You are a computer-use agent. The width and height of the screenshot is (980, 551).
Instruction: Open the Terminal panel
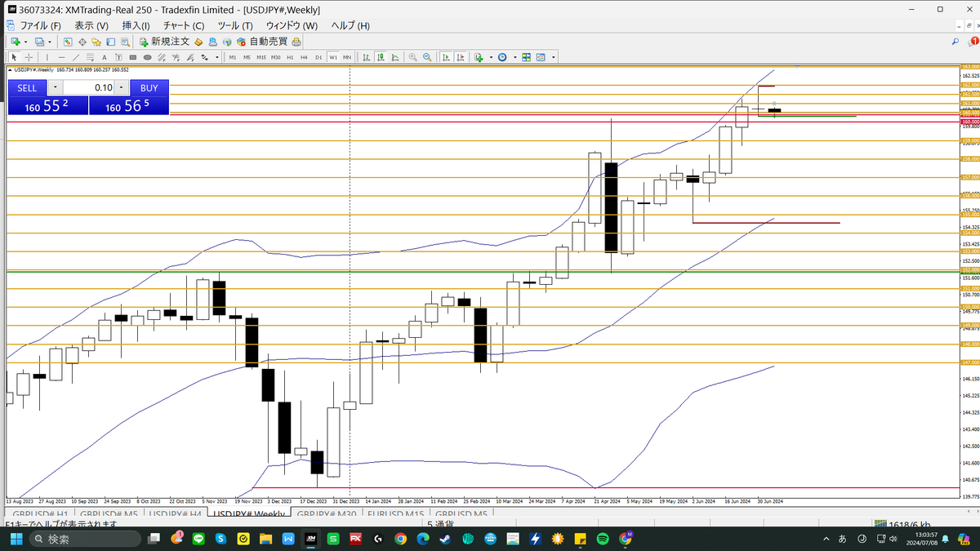pyautogui.click(x=110, y=42)
